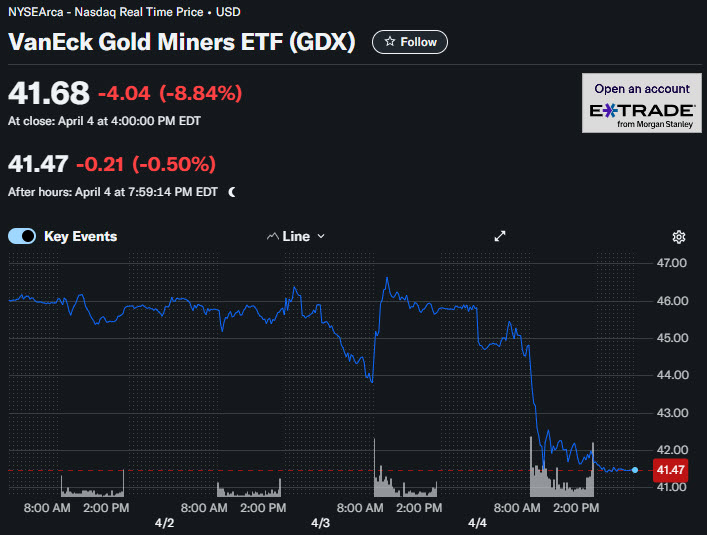Click the moon icon beside after hours time
Screen dimensions: 707x535
coord(232,191)
